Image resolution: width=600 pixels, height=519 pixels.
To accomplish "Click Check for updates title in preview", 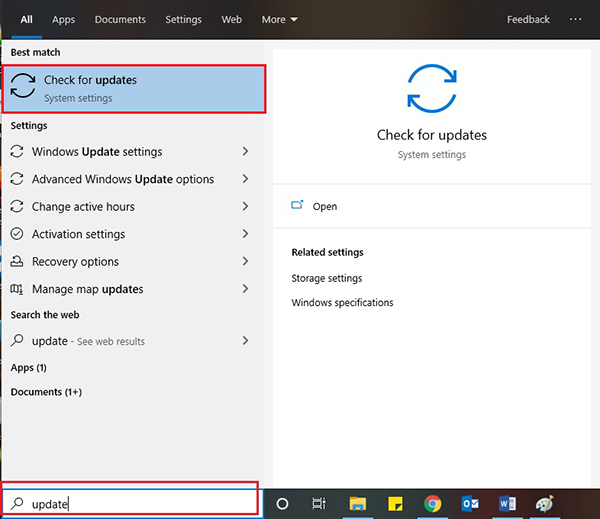I will click(x=432, y=135).
